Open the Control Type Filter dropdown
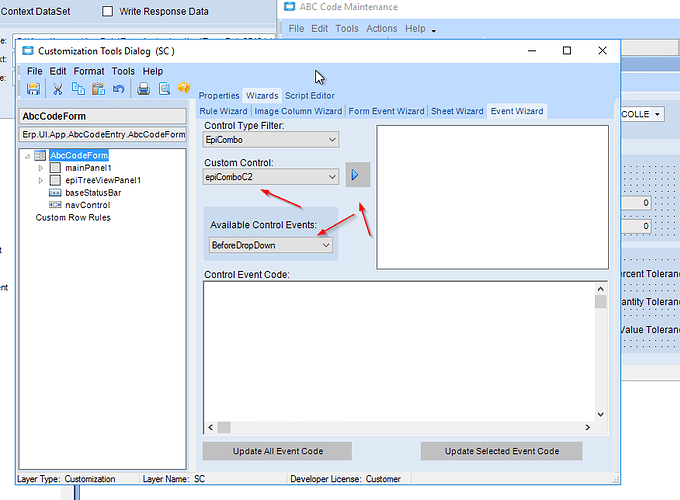This screenshot has height=500, width=680. pos(271,140)
